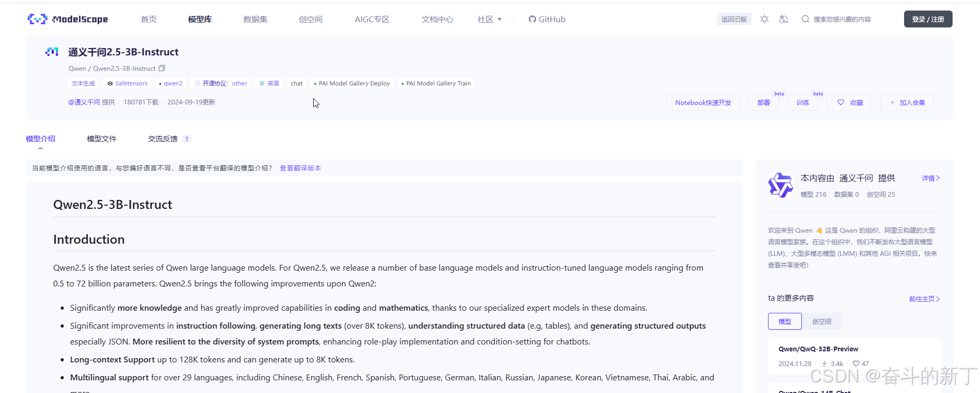
Task: Select the chat tag
Action: (297, 83)
